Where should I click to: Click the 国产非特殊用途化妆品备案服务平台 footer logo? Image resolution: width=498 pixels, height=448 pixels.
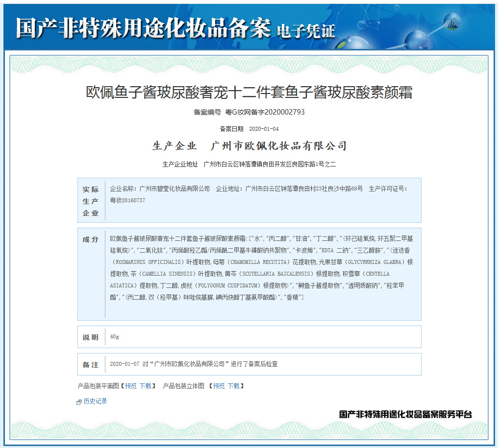click(x=405, y=414)
